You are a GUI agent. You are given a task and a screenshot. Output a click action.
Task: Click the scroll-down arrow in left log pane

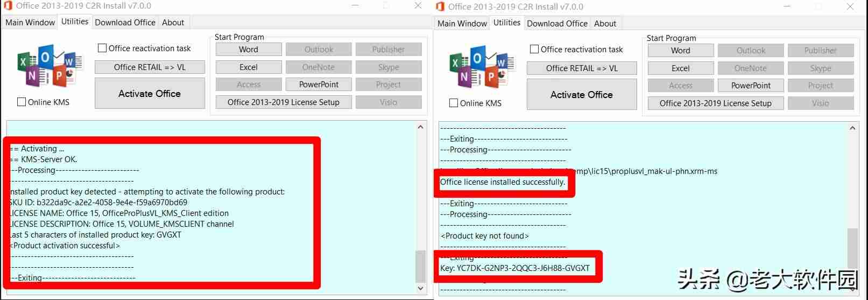(421, 289)
